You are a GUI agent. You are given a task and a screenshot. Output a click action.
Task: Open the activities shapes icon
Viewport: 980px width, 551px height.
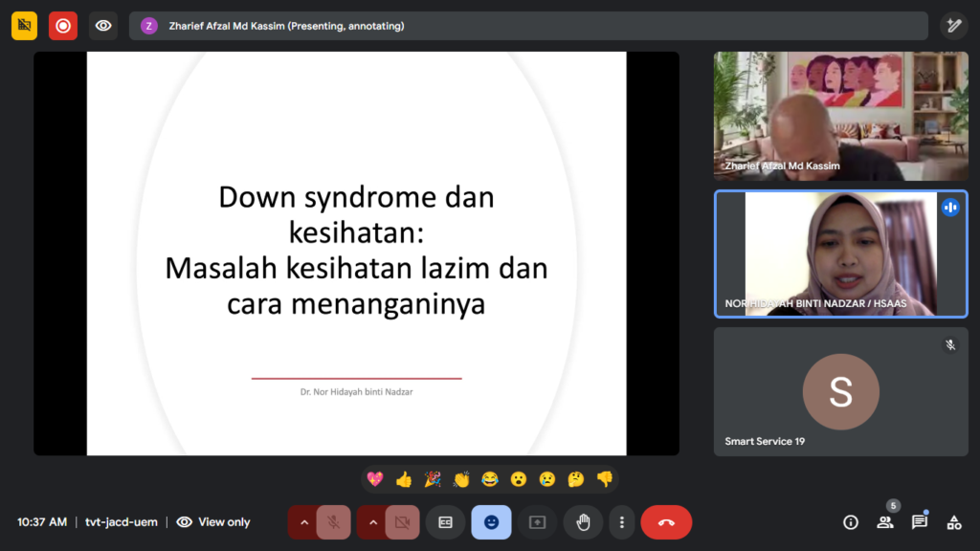tap(954, 522)
